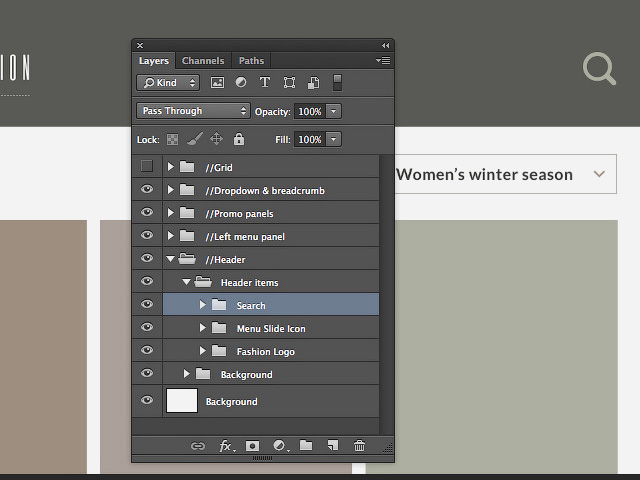Click the shape layer filter icon
The width and height of the screenshot is (640, 480).
coord(289,83)
